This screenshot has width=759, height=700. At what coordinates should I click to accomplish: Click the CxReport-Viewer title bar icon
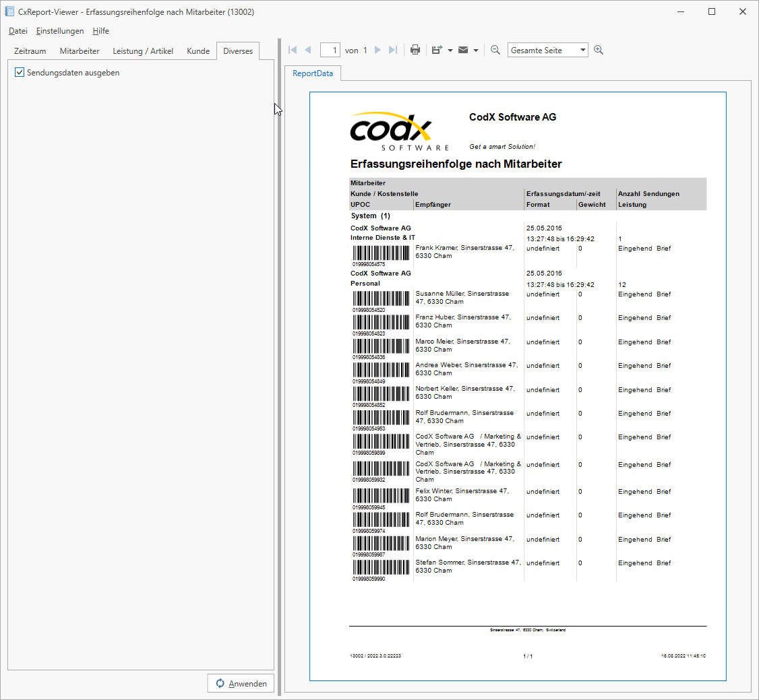(x=9, y=10)
